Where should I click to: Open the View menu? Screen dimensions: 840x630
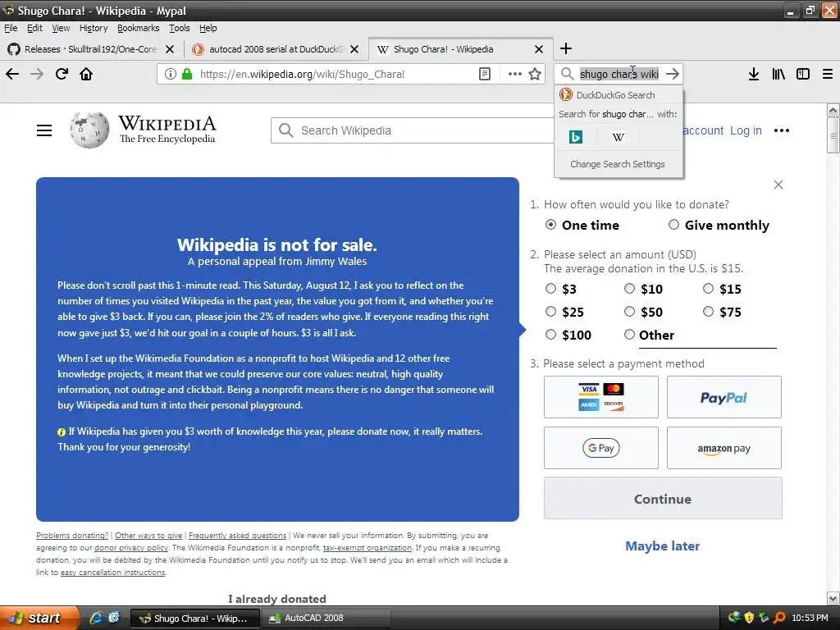tap(61, 28)
